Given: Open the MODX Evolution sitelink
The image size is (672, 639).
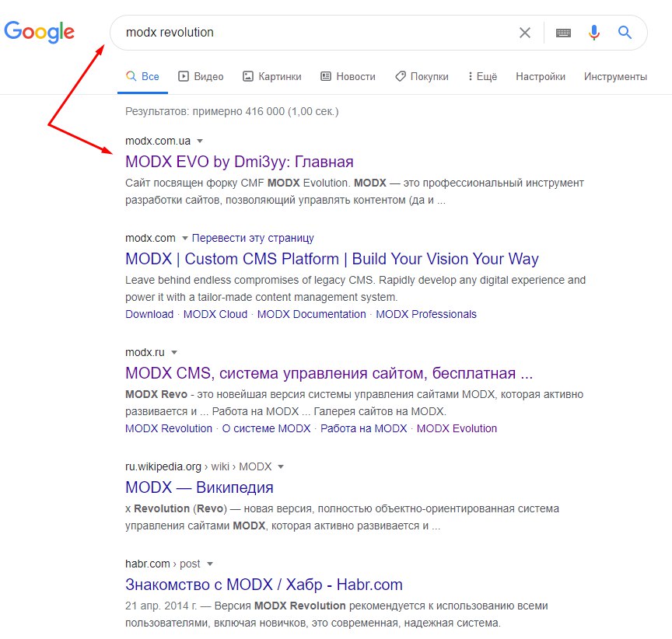Looking at the screenshot, I should coord(457,428).
